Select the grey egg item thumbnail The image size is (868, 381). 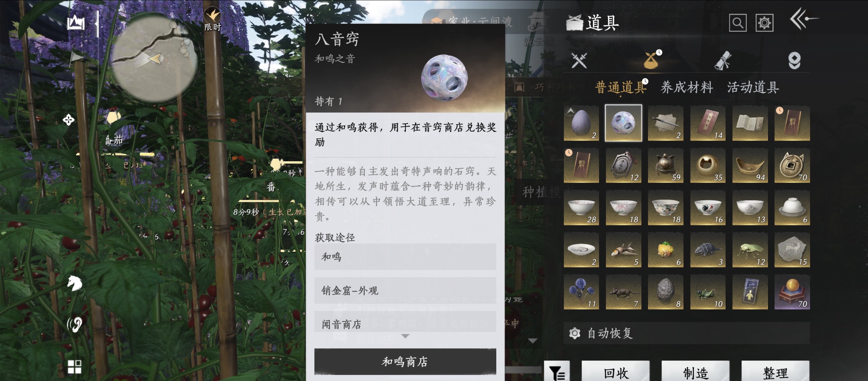click(581, 123)
